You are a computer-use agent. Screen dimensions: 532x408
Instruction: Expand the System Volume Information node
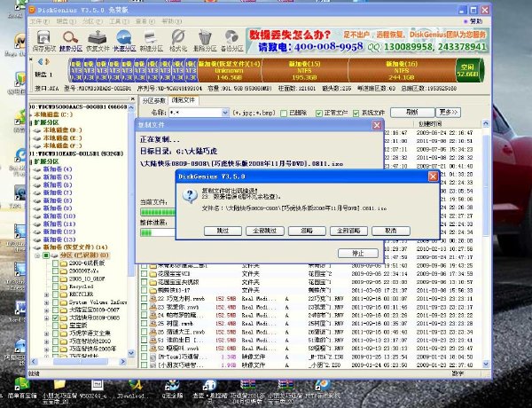[46, 302]
